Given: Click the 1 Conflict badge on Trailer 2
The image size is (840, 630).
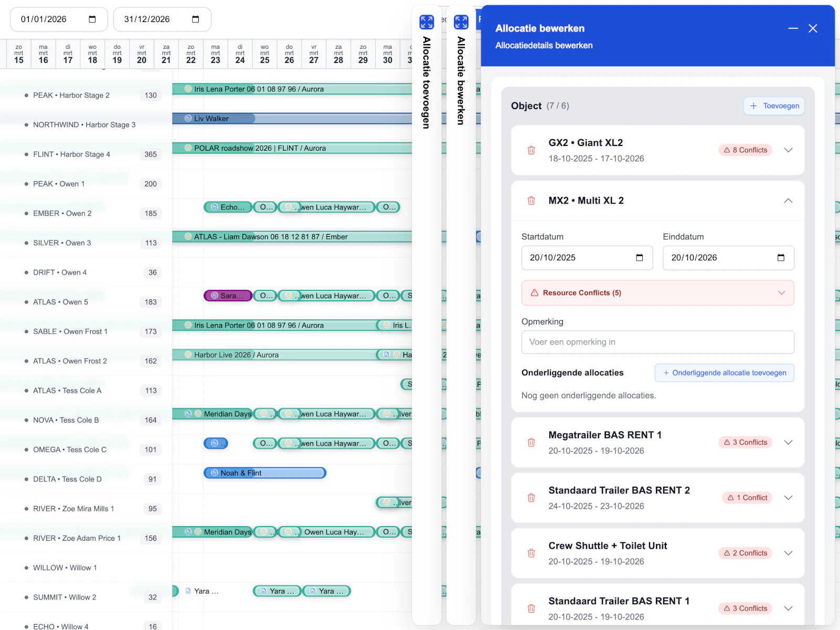Looking at the screenshot, I should (747, 498).
